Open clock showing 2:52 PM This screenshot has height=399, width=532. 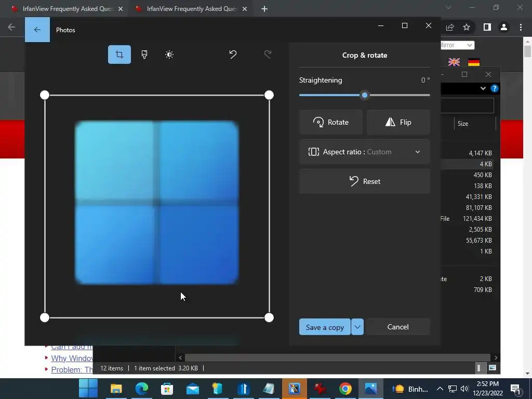487,389
